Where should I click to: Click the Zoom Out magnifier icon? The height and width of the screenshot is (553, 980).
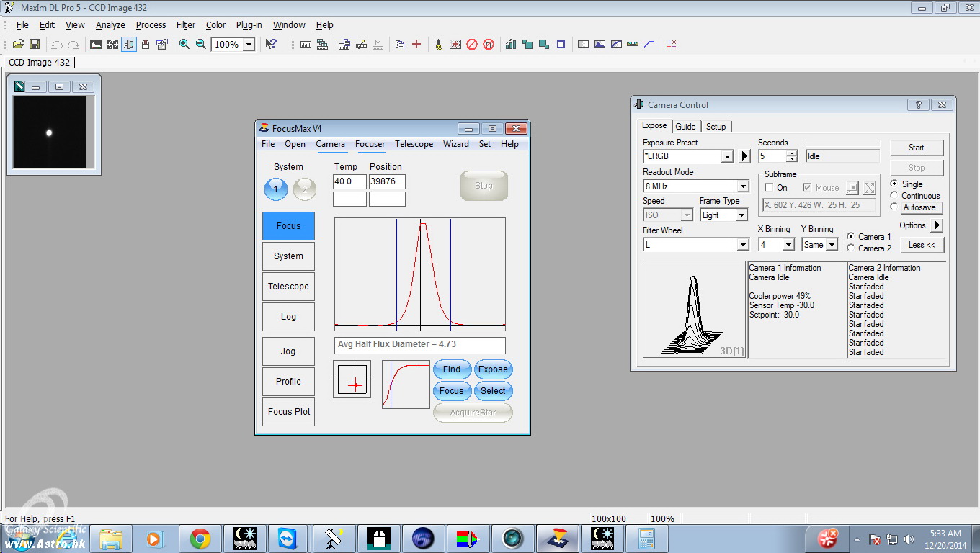click(201, 44)
